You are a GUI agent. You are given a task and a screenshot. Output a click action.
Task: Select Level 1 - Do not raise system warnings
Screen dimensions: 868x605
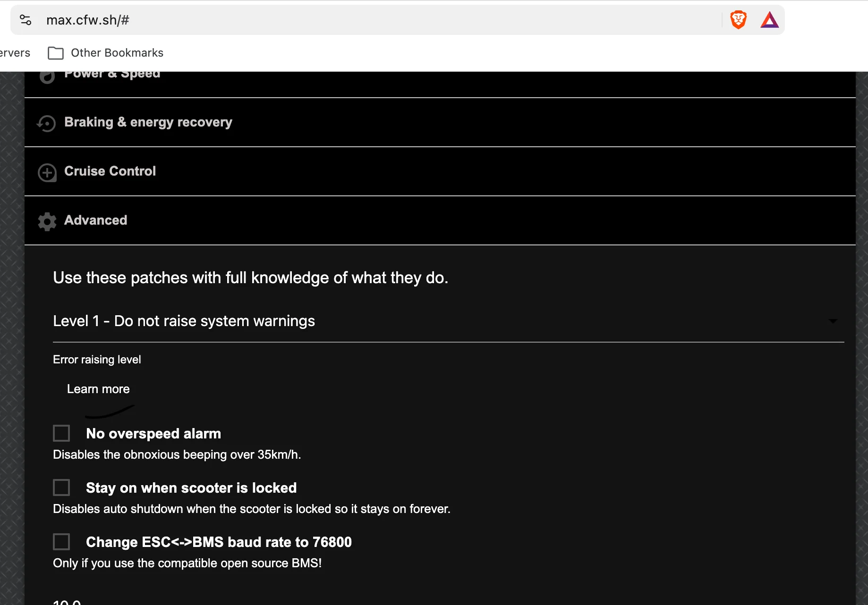(448, 321)
